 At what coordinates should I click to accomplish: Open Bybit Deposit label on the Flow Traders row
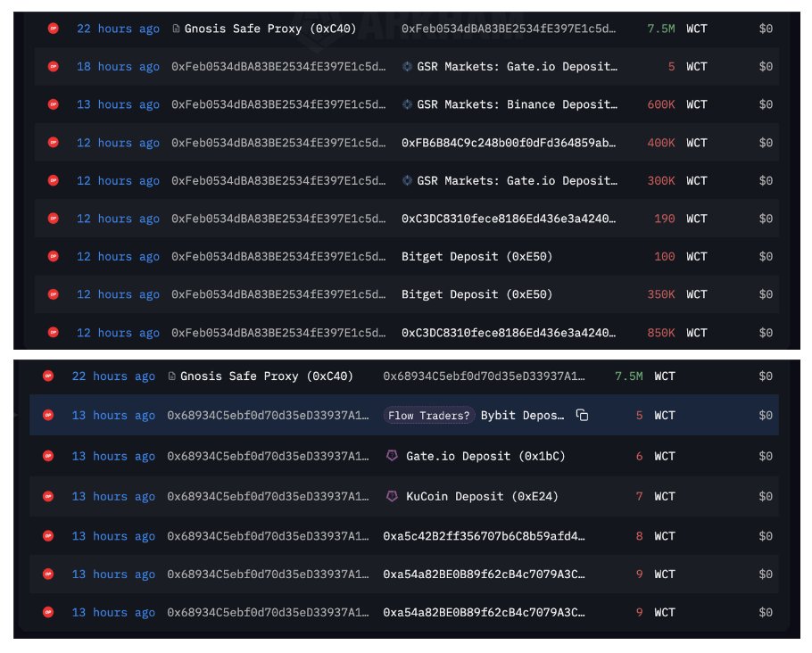(x=522, y=416)
